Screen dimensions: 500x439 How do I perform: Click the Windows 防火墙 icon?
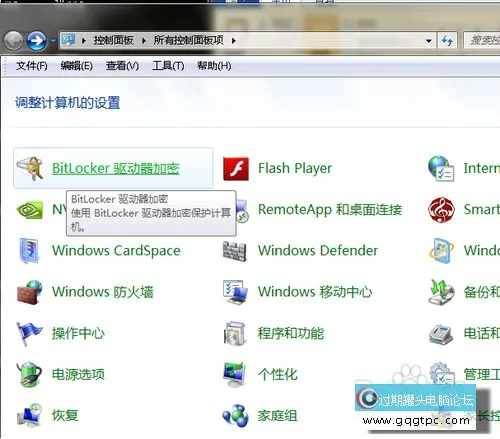click(30, 292)
